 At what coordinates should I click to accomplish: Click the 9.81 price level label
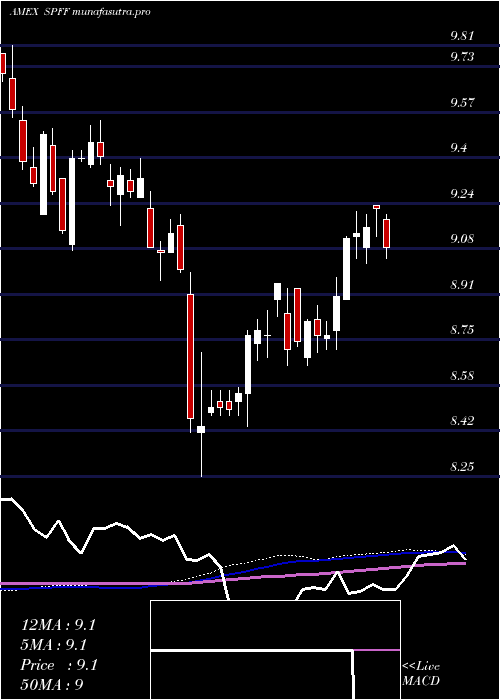462,36
